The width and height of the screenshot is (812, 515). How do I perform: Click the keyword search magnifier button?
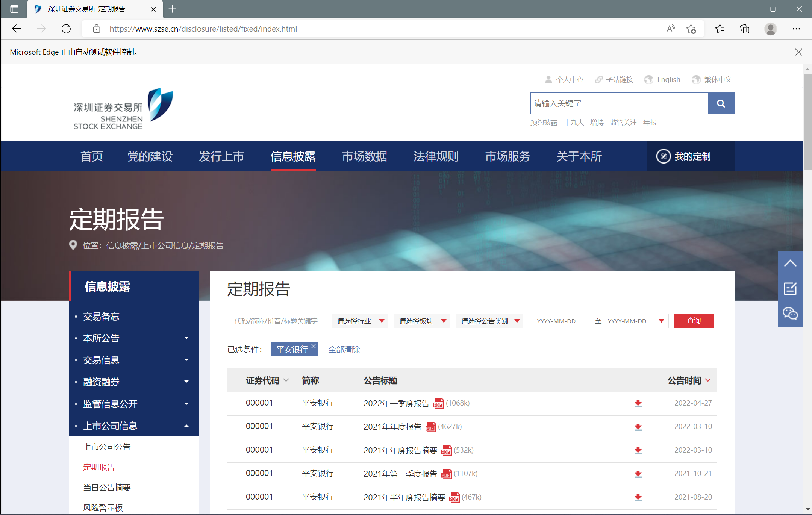pyautogui.click(x=721, y=103)
